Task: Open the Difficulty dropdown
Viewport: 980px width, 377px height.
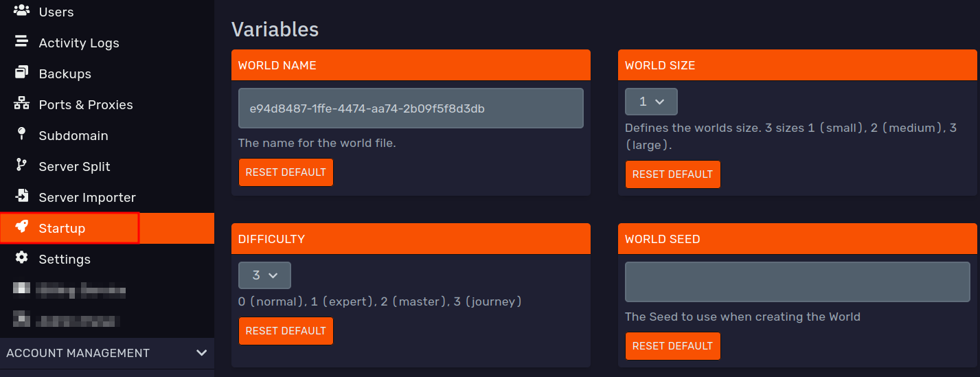Action: (264, 275)
